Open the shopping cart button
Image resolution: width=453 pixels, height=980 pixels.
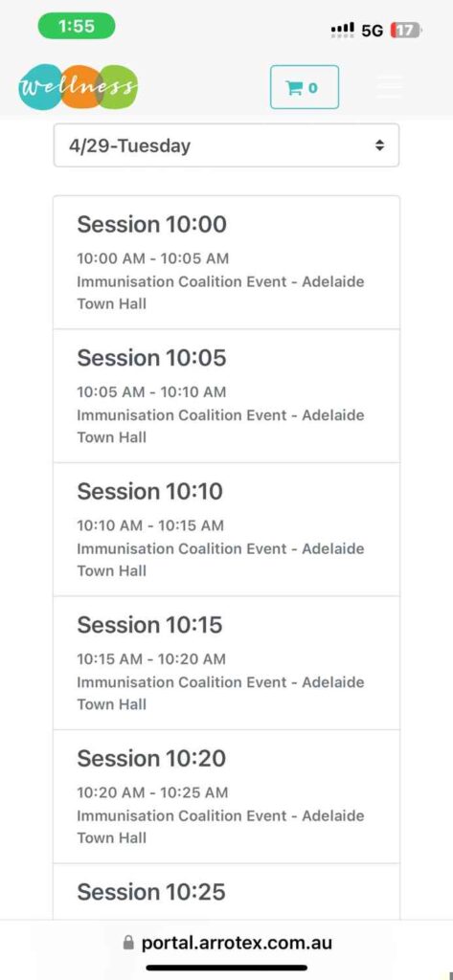coord(305,87)
